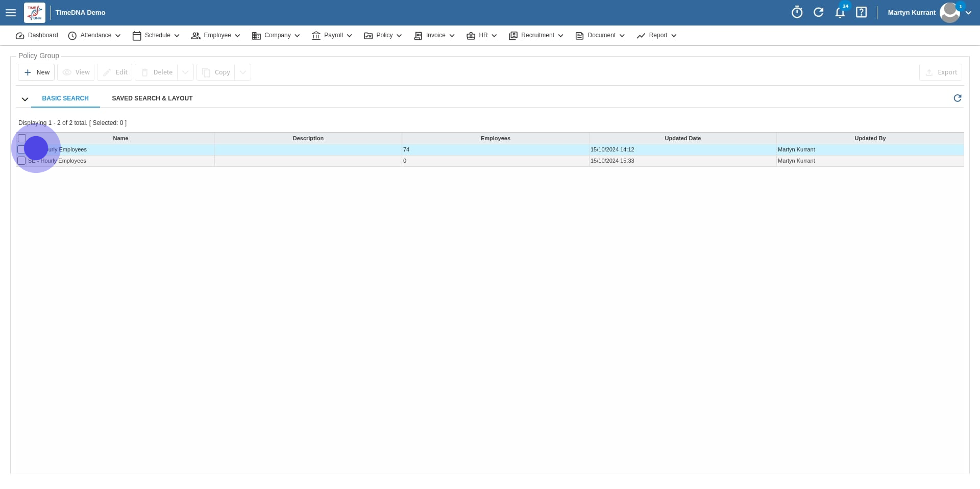This screenshot has width=980, height=489.
Task: Select the SE - Hourly Employees checkbox
Action: [x=21, y=161]
